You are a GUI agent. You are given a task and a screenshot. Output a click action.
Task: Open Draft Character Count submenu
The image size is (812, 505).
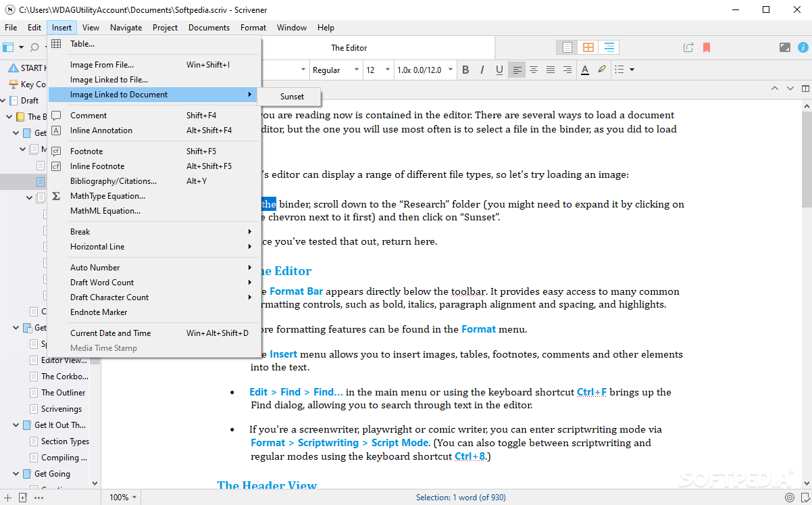155,297
